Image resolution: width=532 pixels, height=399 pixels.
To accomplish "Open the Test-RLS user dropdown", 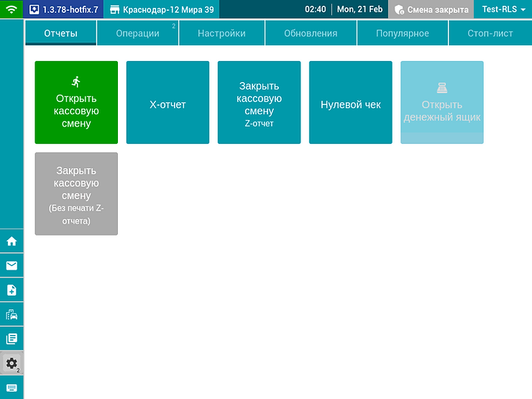I will click(503, 9).
